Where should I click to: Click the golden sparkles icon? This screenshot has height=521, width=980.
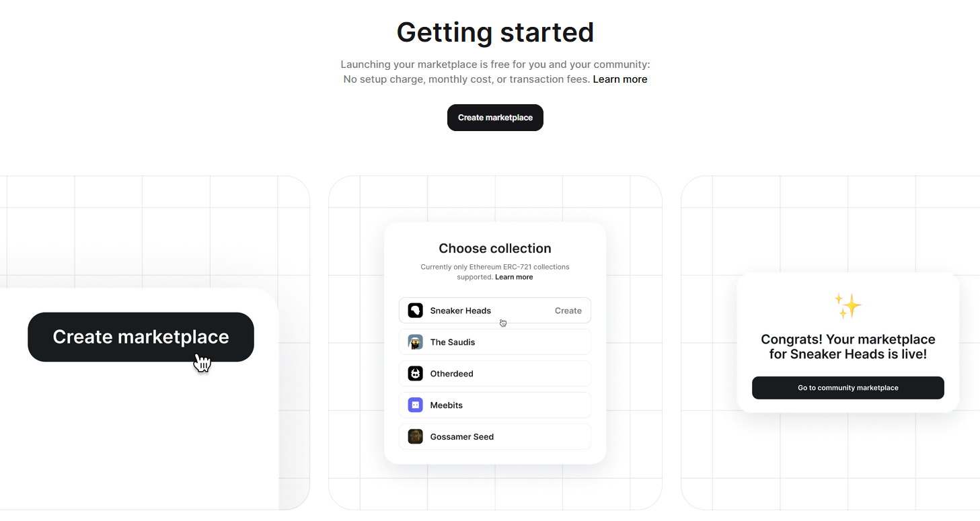(847, 305)
